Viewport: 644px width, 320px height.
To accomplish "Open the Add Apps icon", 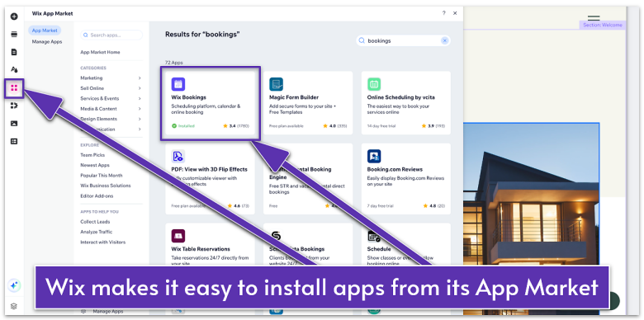I will (x=14, y=87).
